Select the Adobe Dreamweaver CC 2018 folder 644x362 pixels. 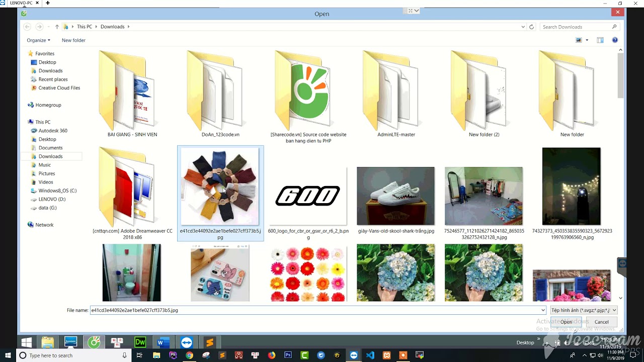[x=132, y=194]
